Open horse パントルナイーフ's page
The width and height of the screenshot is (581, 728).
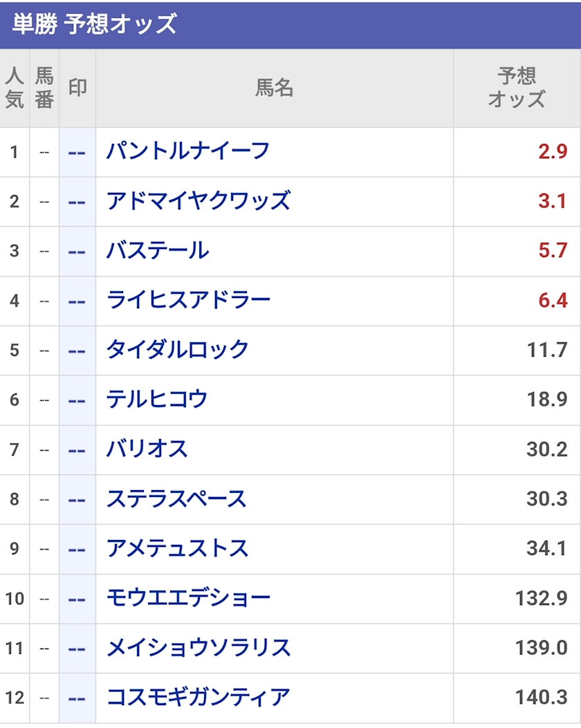tap(187, 151)
